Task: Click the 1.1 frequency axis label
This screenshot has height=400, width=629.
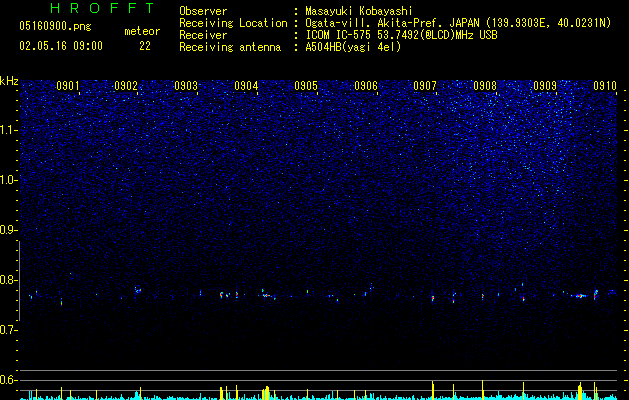Action: (9, 130)
